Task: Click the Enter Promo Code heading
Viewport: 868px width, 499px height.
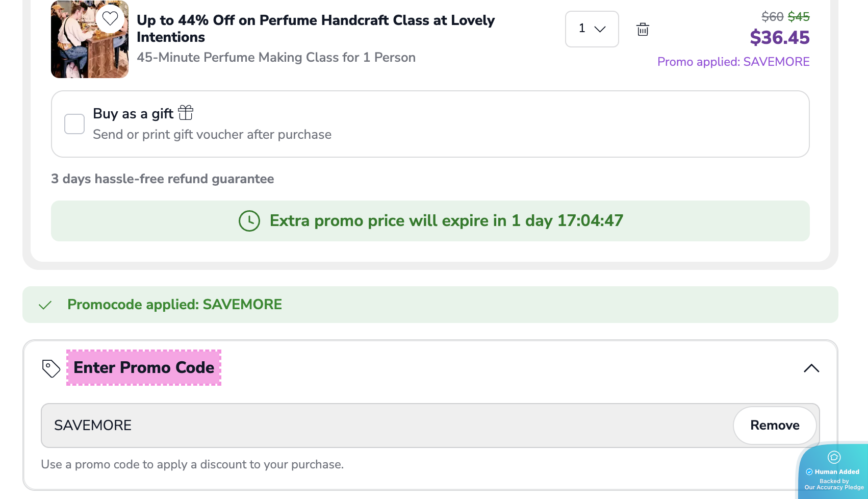Action: coord(144,367)
